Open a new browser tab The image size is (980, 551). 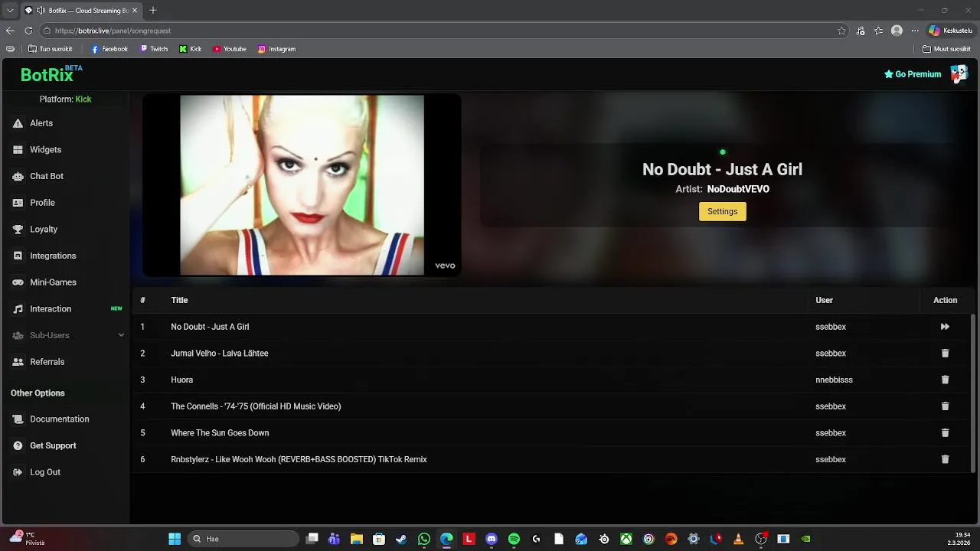pos(153,11)
